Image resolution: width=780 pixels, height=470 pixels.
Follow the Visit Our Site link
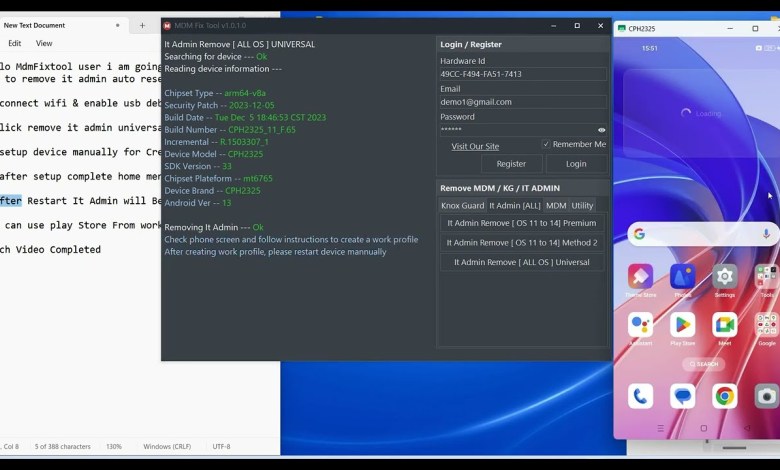click(x=475, y=146)
